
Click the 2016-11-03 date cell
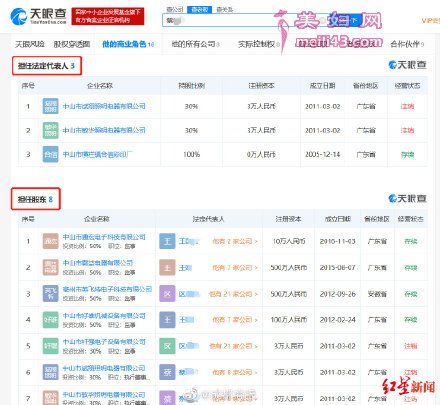pyautogui.click(x=337, y=241)
